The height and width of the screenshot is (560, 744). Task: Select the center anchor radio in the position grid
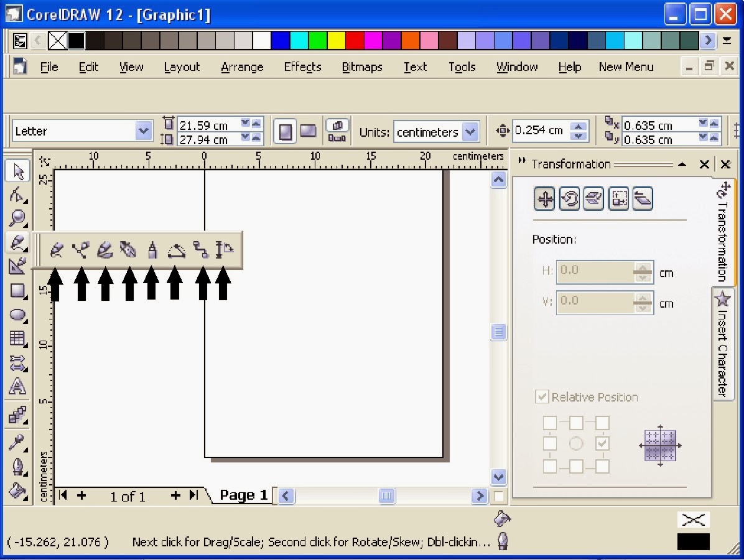(576, 443)
